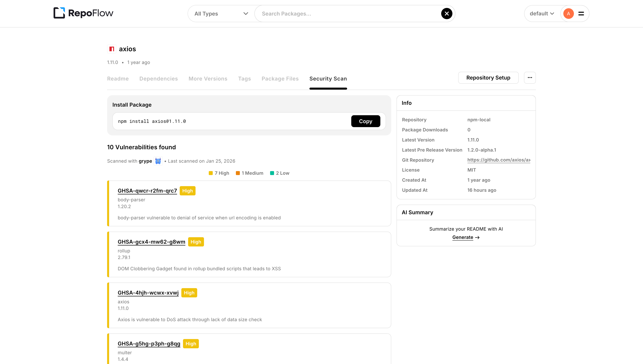Image resolution: width=643 pixels, height=364 pixels.
Task: Click the Info panel header
Action: (466, 103)
